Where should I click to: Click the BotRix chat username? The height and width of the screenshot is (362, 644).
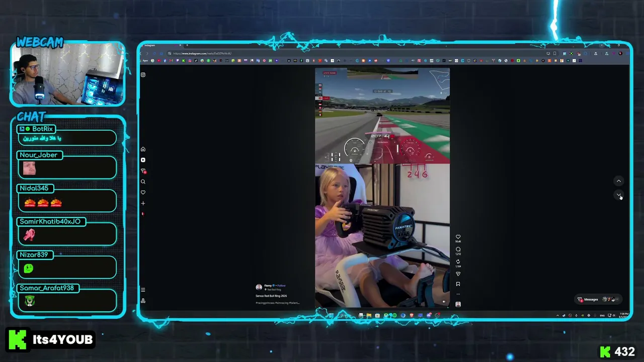pyautogui.click(x=42, y=129)
